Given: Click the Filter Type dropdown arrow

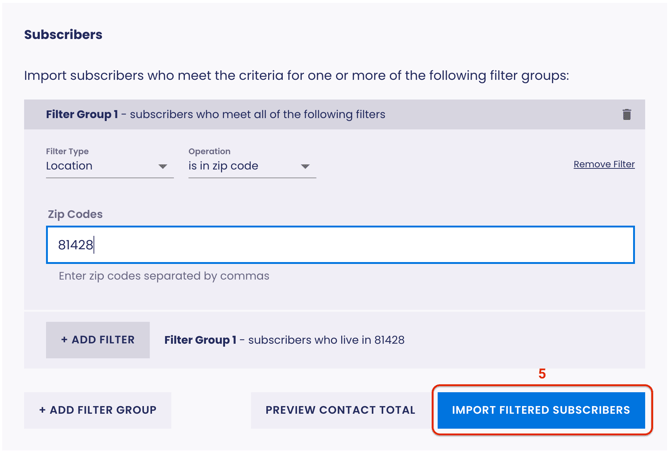Looking at the screenshot, I should click(x=163, y=167).
